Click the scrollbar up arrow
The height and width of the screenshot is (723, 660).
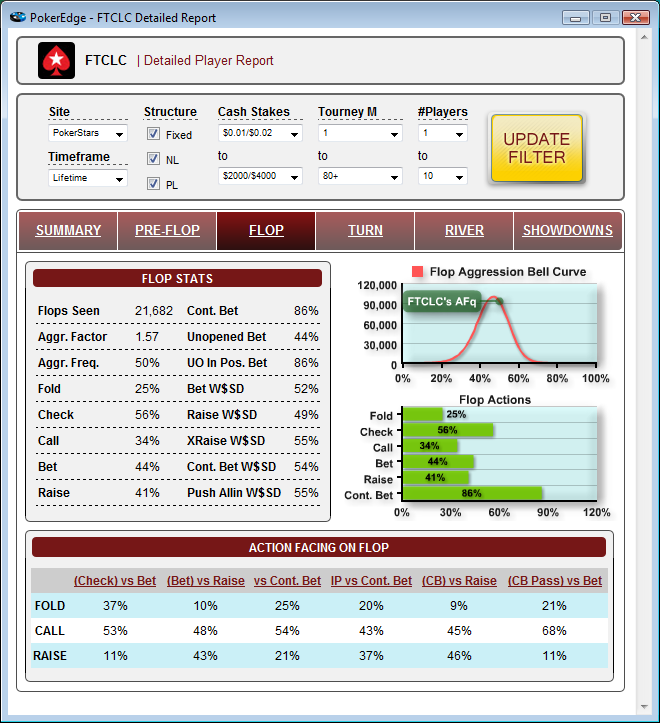644,37
